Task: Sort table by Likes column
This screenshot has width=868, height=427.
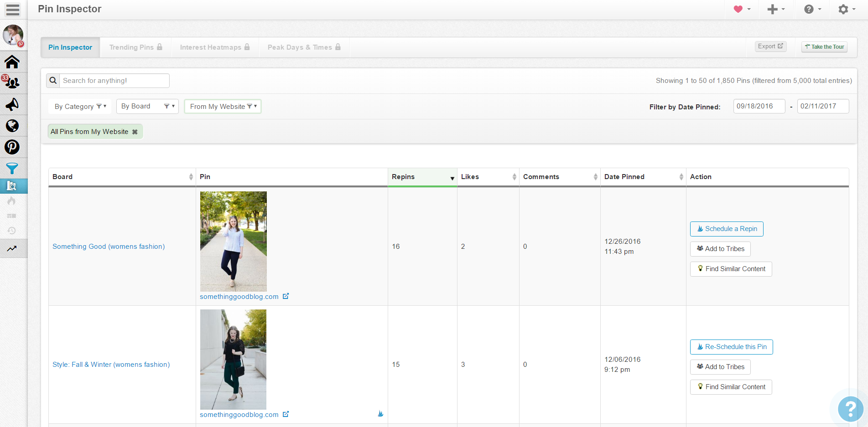Action: (x=488, y=177)
